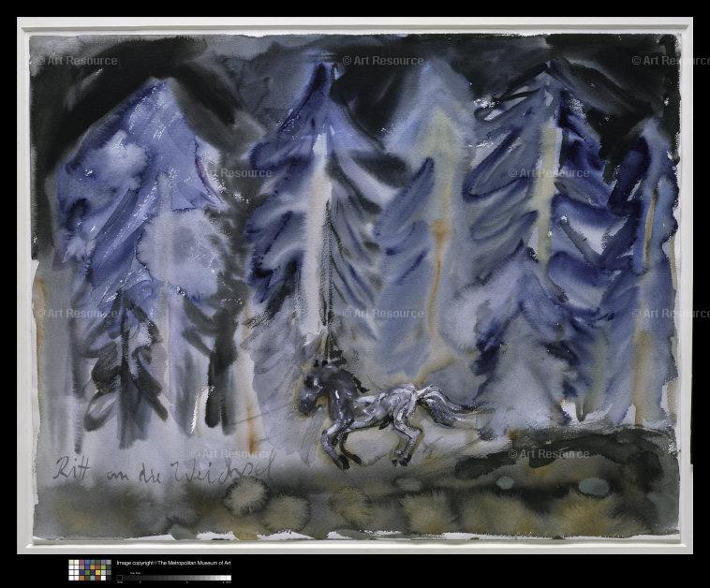
Task: Click the grayscale calibration bar under the caption
Action: (174, 578)
